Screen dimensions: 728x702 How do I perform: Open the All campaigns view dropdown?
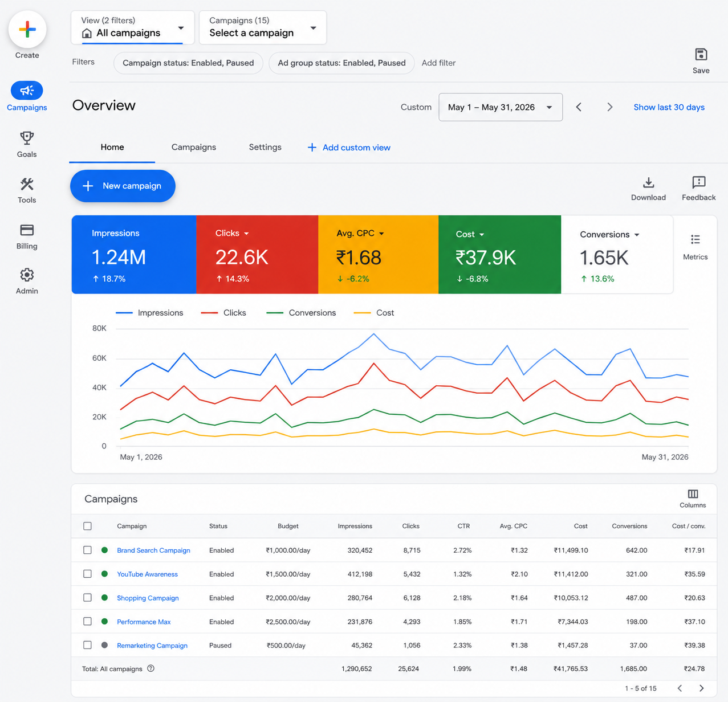point(133,27)
